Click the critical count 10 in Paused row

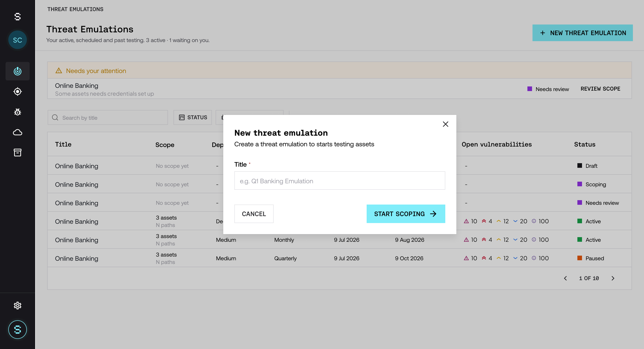click(474, 258)
